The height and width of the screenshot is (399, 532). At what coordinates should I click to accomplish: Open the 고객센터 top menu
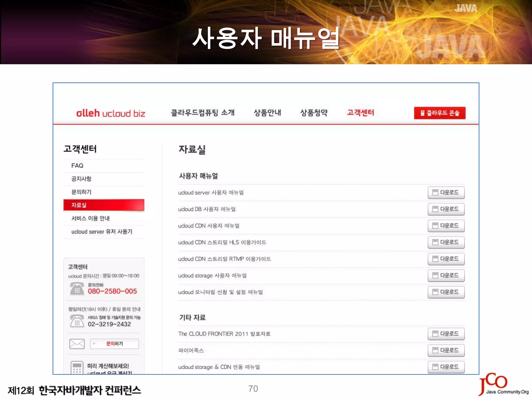coord(361,113)
